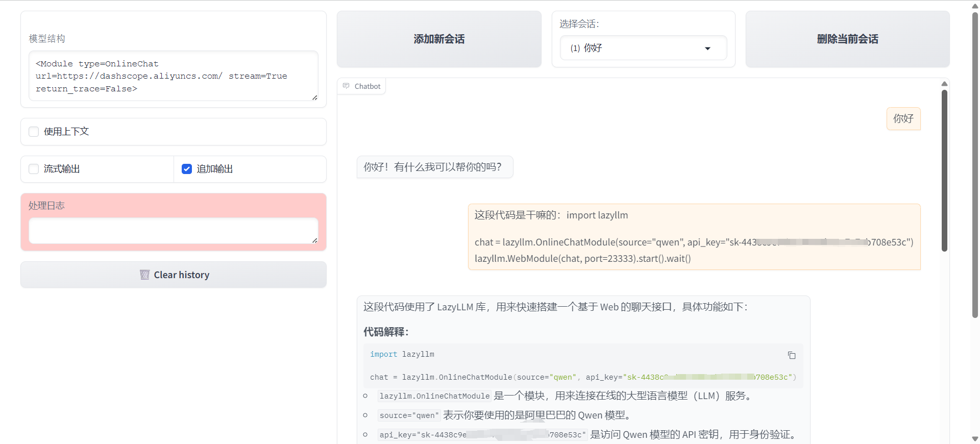
Task: Click the chatbot scrollbar up arrow
Action: pos(944,84)
